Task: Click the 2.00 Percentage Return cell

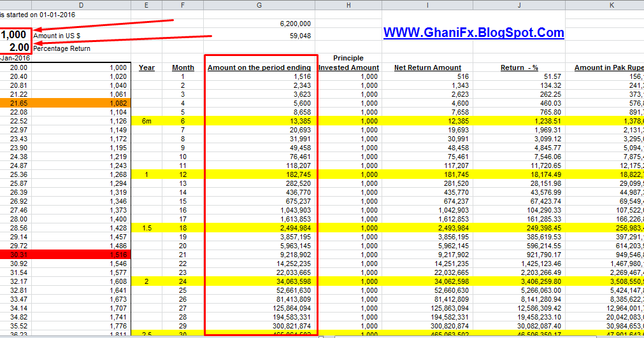Action: (x=16, y=47)
